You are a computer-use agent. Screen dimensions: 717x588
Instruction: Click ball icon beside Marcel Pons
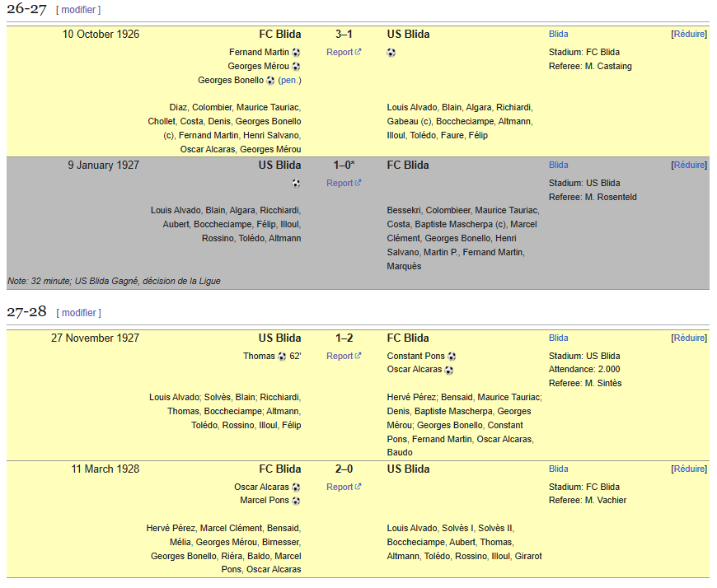click(x=296, y=501)
